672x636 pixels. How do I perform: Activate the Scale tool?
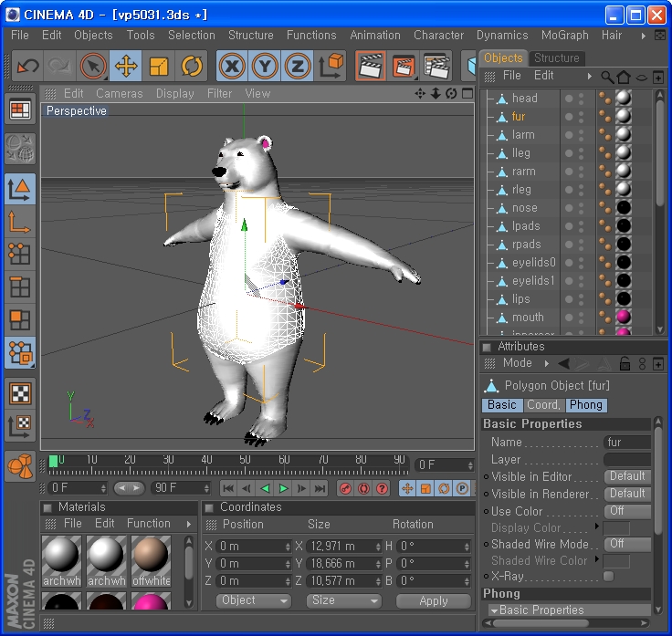[x=158, y=66]
